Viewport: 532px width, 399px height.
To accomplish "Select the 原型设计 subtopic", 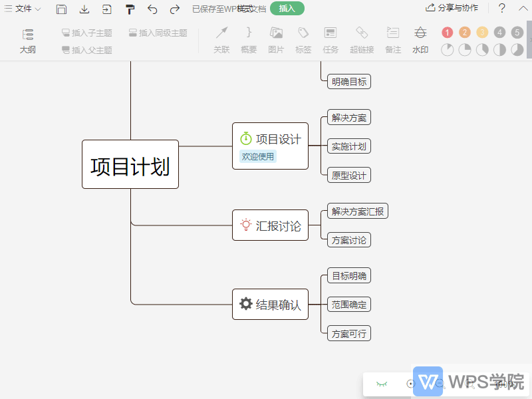I will pos(348,175).
